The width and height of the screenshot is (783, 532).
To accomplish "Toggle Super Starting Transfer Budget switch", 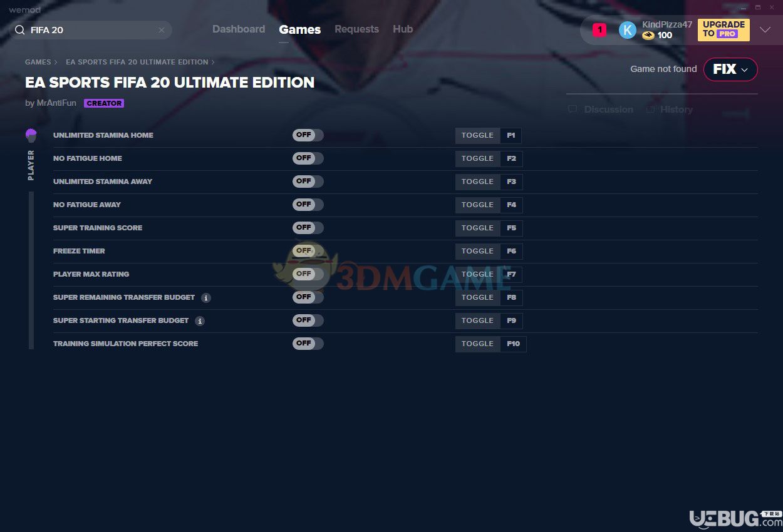I will coord(308,320).
